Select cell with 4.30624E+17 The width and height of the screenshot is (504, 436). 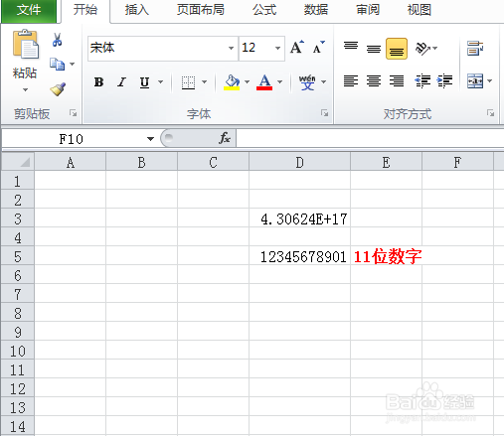pos(299,218)
